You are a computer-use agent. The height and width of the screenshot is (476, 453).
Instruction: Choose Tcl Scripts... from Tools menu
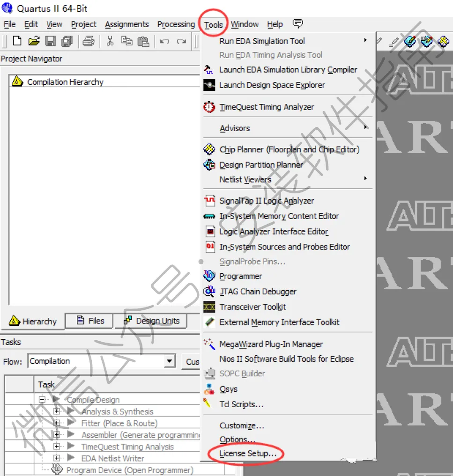tap(241, 404)
